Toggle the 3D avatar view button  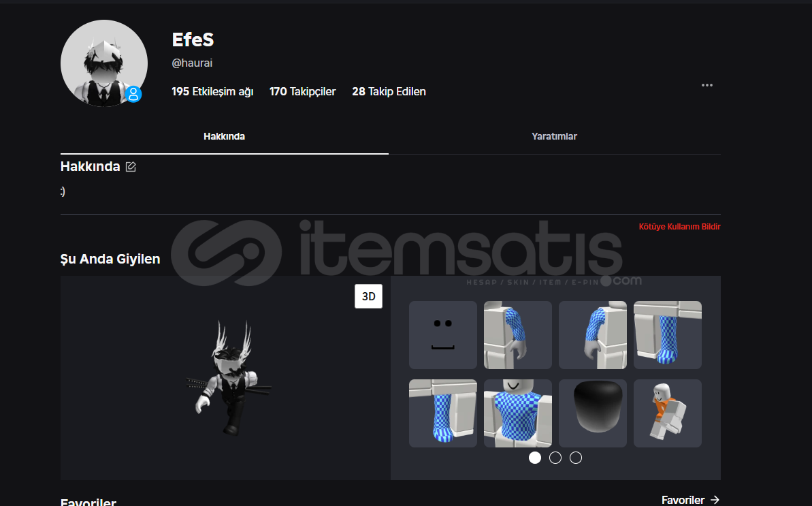[368, 296]
